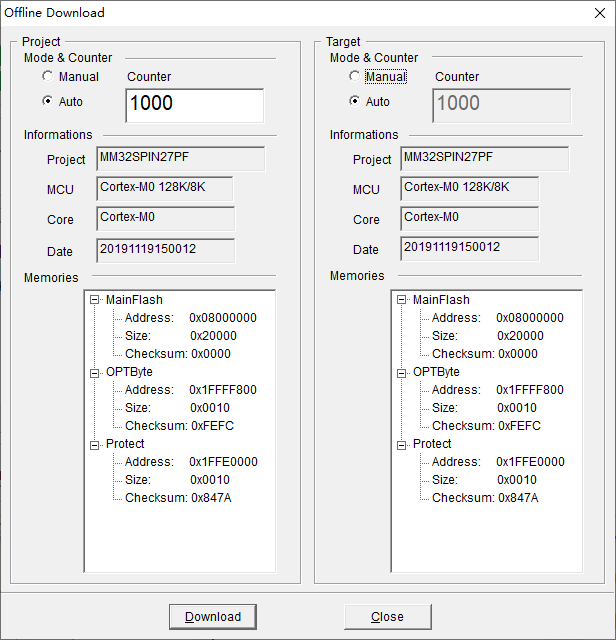The image size is (616, 640).
Task: Select Protect item in Target memories tree
Action: [432, 444]
